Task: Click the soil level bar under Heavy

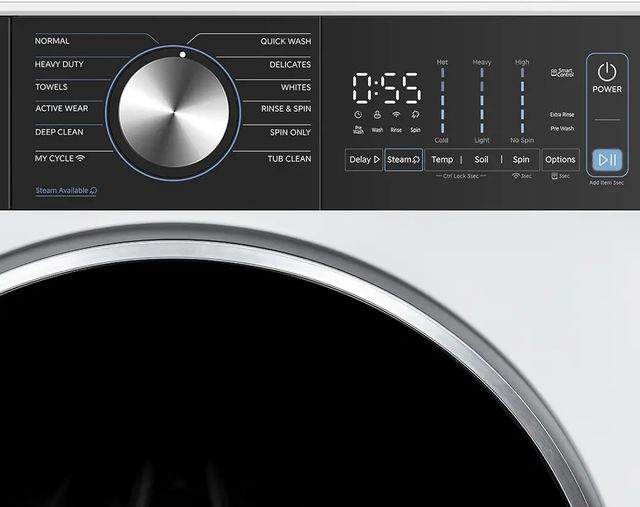Action: point(482,100)
